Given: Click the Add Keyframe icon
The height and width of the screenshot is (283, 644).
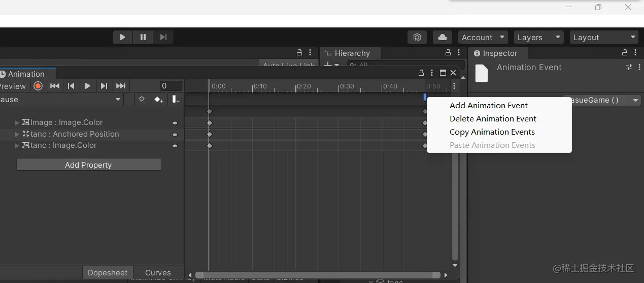Looking at the screenshot, I should (x=159, y=100).
